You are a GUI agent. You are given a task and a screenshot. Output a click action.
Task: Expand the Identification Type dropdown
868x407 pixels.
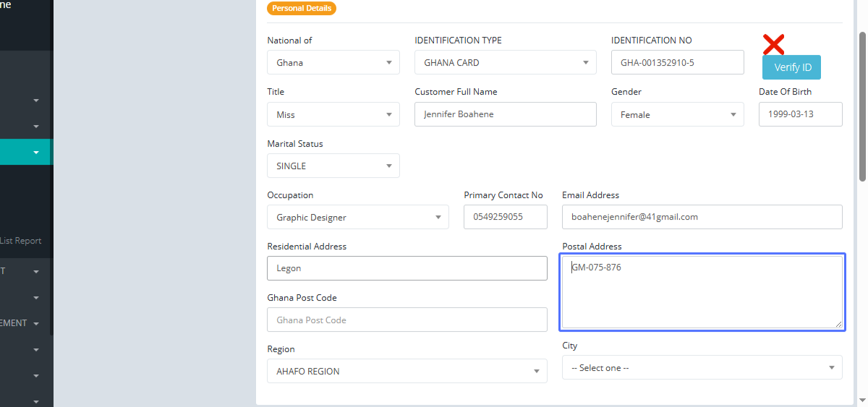point(505,63)
